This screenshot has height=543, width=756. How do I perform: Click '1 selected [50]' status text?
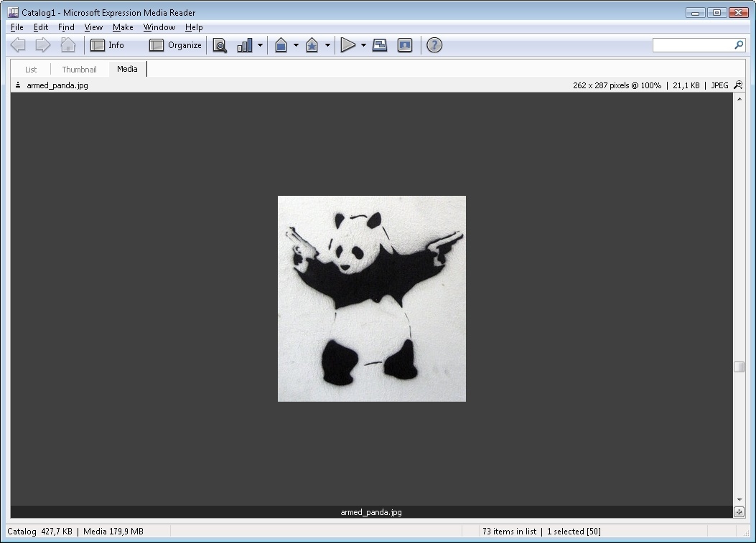[574, 532]
